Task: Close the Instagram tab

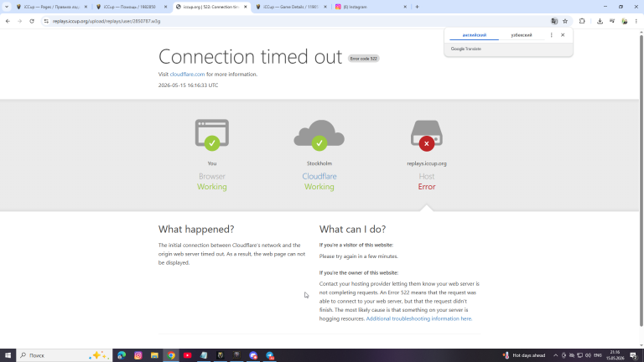Action: [405, 7]
